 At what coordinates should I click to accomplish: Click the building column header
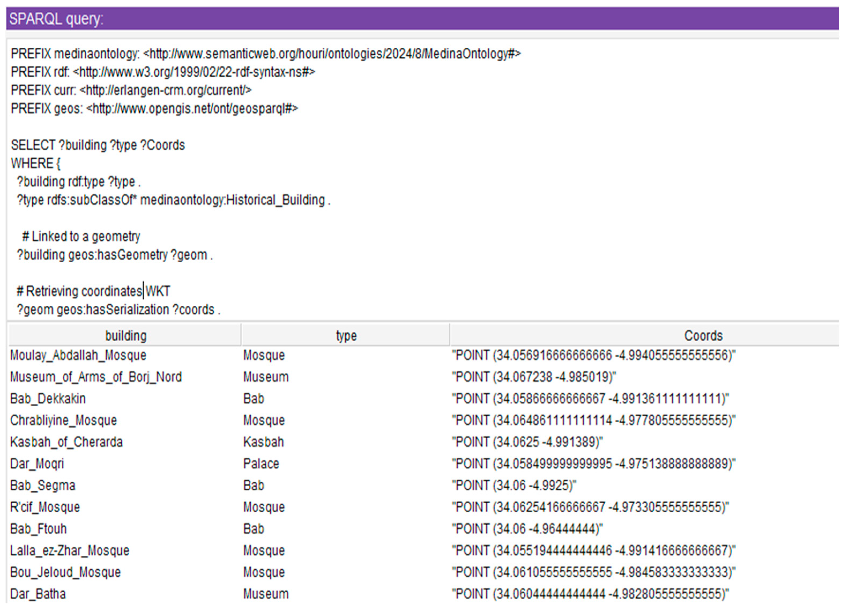(x=125, y=336)
